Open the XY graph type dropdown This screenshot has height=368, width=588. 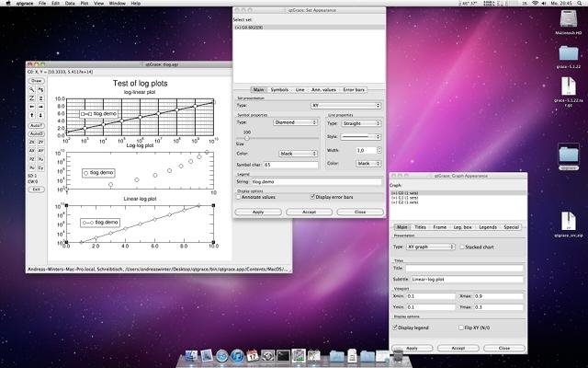click(x=431, y=247)
